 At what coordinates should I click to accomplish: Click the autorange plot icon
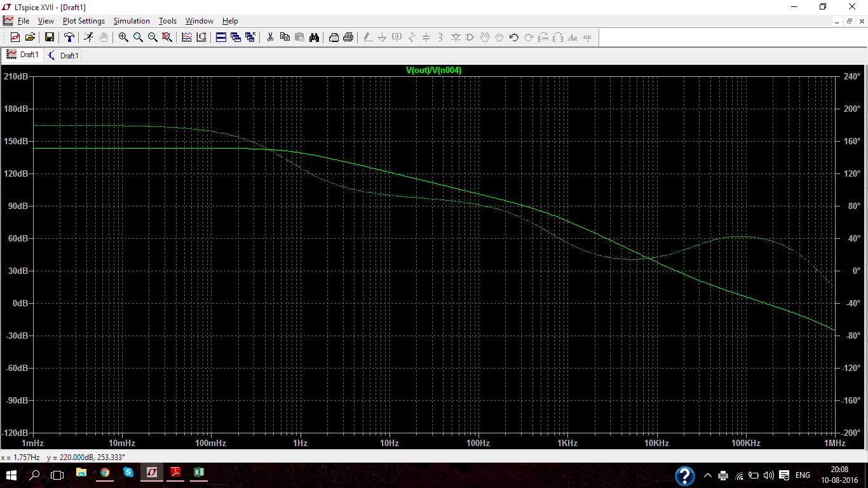(187, 37)
